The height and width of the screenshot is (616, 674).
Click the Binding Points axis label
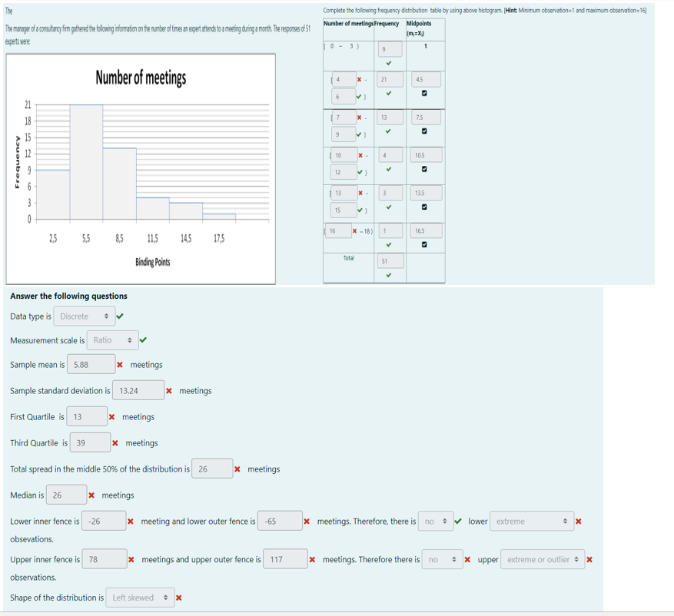coord(153,262)
